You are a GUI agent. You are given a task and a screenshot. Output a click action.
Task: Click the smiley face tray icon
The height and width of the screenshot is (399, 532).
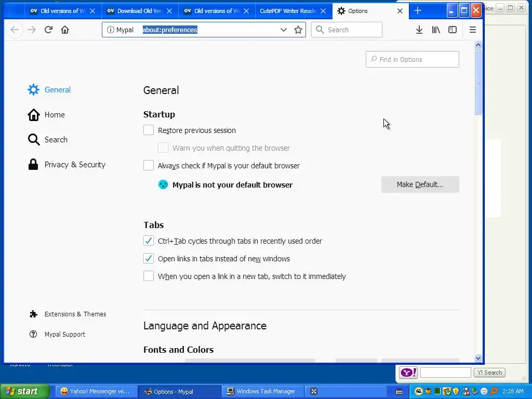pos(484,392)
